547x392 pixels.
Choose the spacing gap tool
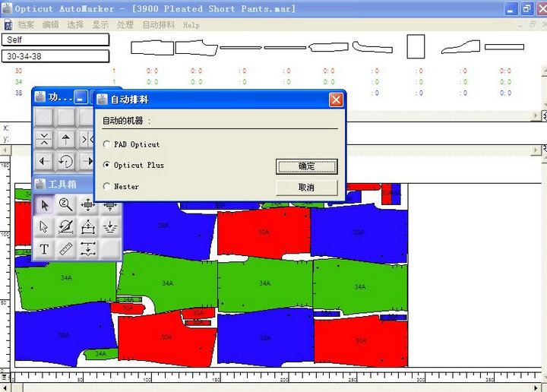point(87,249)
